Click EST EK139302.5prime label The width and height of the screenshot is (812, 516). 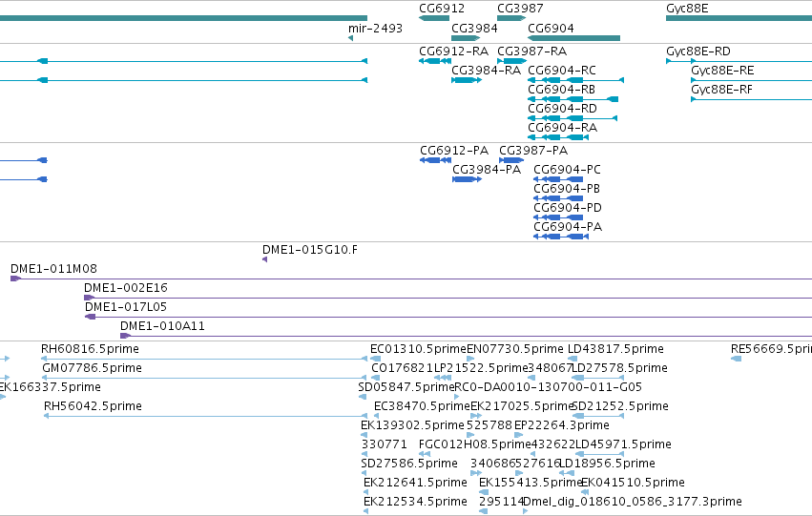[413, 426]
